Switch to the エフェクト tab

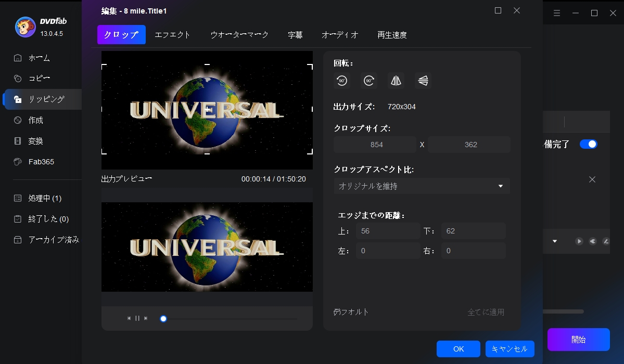point(172,35)
